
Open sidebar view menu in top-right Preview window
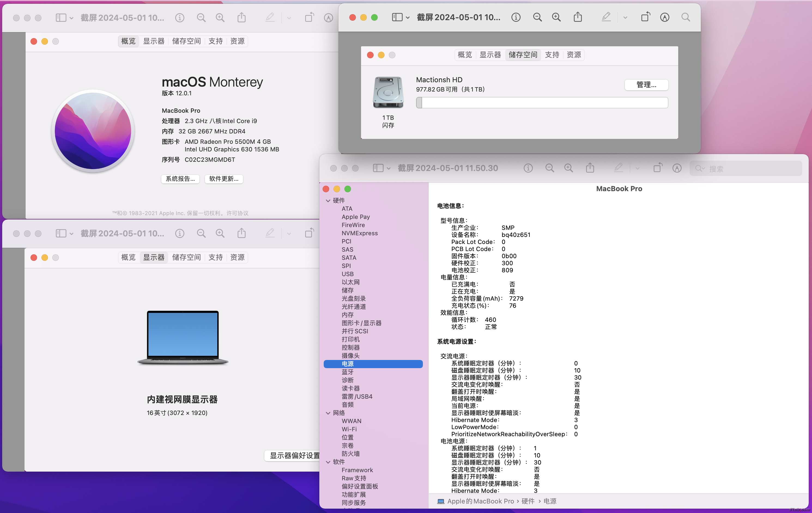tap(401, 17)
